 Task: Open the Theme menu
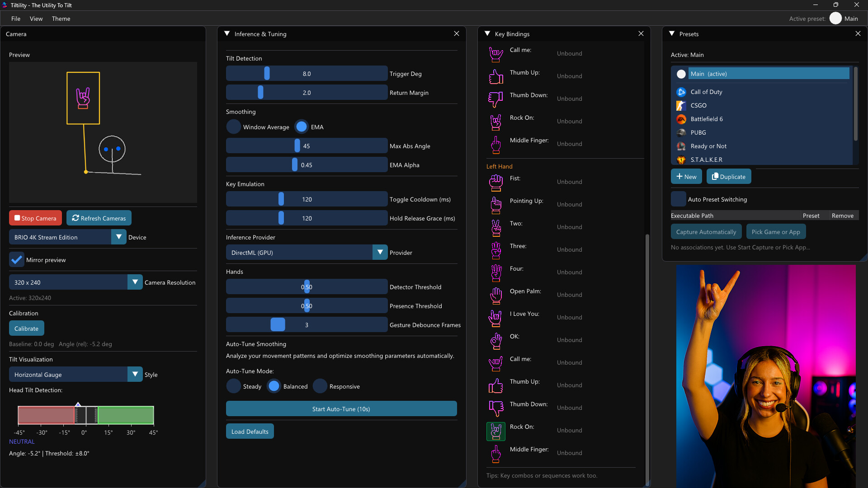[61, 19]
